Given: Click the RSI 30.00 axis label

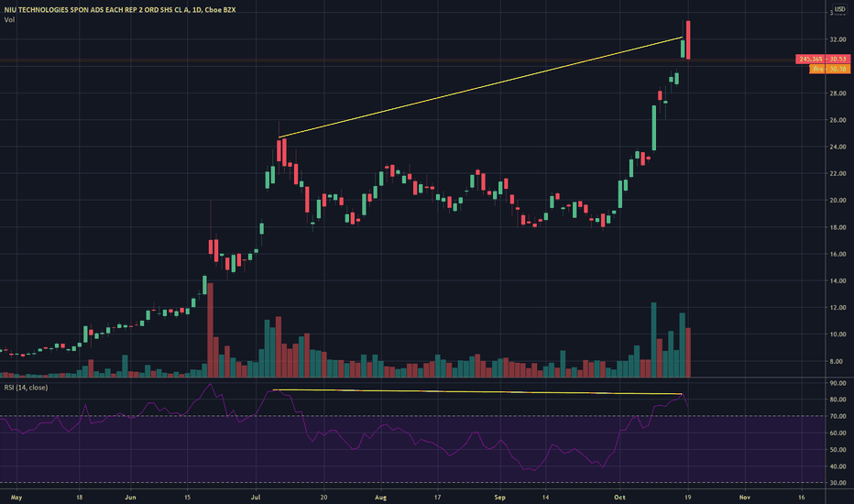Looking at the screenshot, I should [838, 483].
